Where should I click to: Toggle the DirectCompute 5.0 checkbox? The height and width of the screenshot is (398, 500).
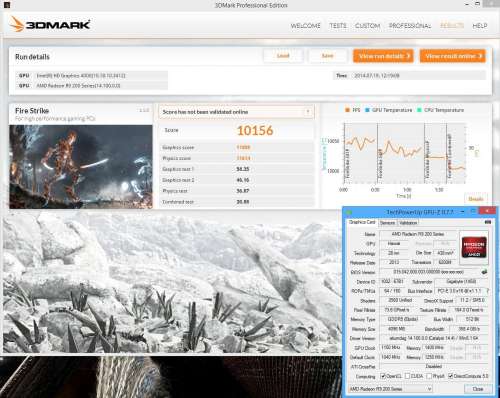[x=451, y=376]
